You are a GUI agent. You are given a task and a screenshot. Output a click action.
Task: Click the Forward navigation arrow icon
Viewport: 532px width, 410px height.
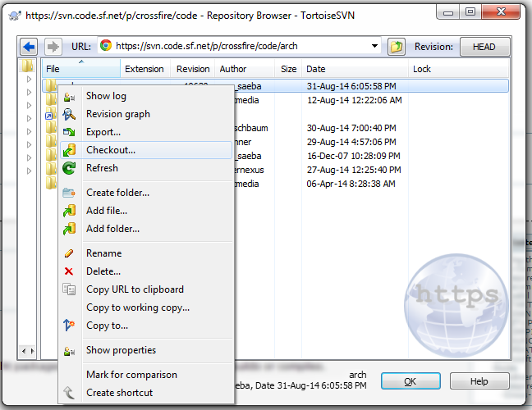(52, 47)
